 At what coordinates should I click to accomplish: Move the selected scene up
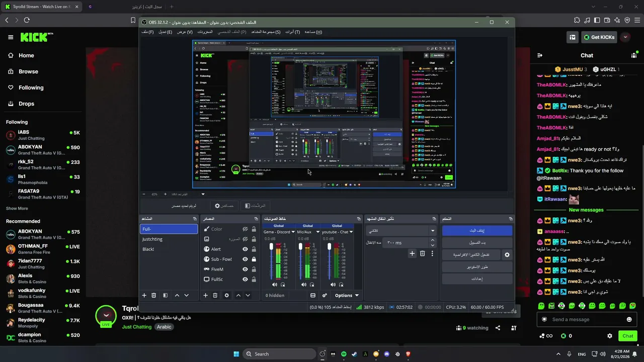click(x=177, y=295)
